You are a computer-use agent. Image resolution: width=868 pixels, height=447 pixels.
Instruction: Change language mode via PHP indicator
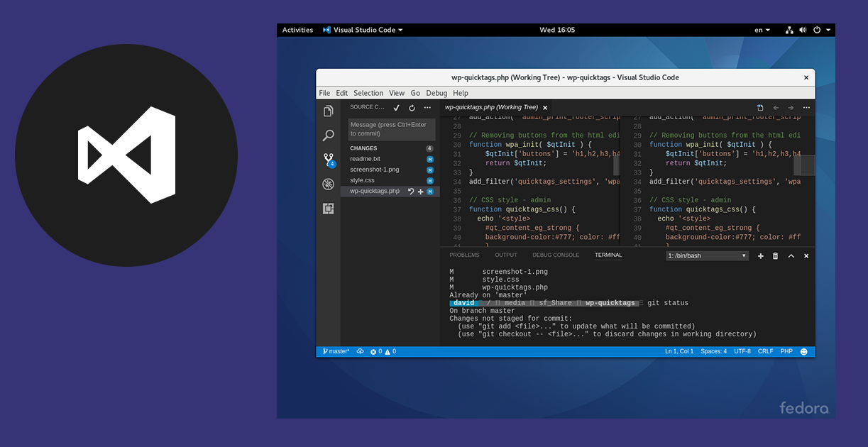(x=786, y=352)
